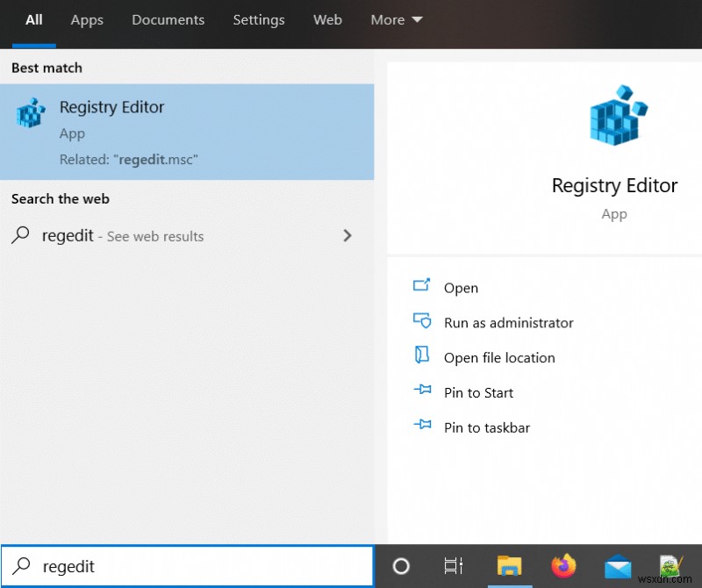Click the large Registry Editor cube icon
Screen dimensions: 702x588
(614, 114)
